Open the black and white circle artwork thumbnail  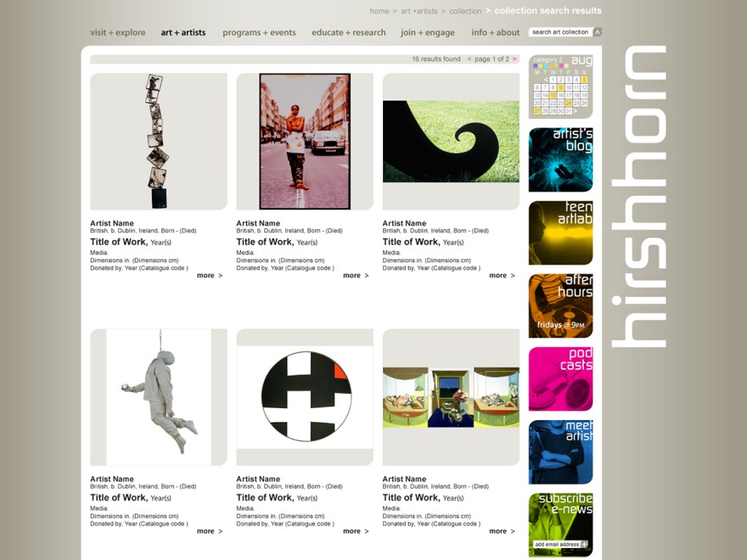(305, 397)
